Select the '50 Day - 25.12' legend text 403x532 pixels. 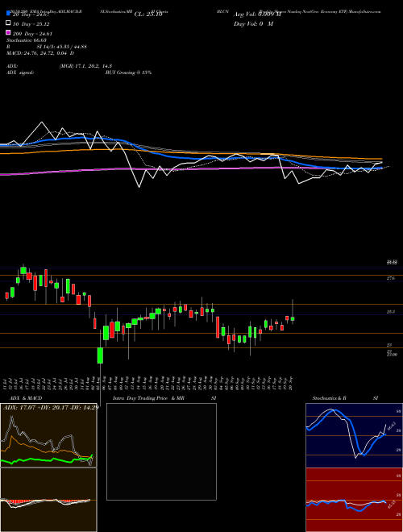point(32,24)
